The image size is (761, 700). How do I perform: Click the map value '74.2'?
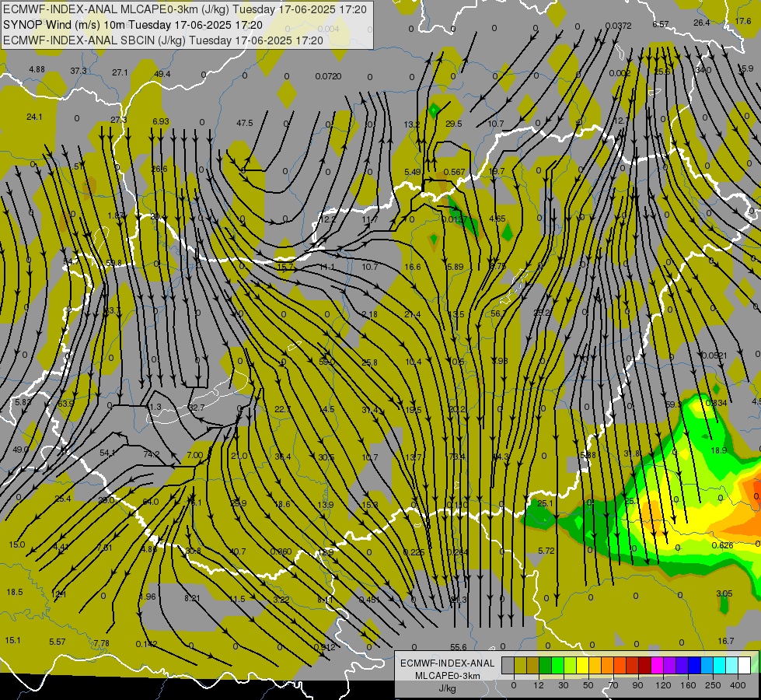pos(152,454)
